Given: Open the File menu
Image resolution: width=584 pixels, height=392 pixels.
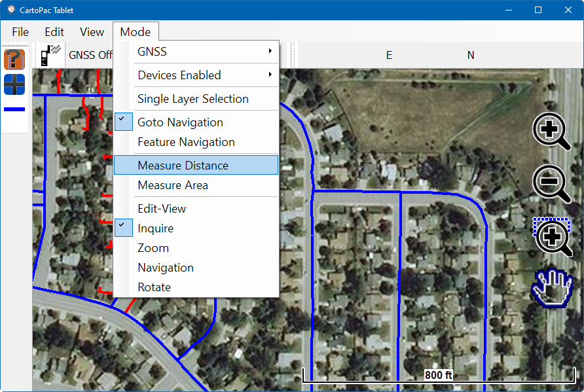Looking at the screenshot, I should click(x=20, y=32).
